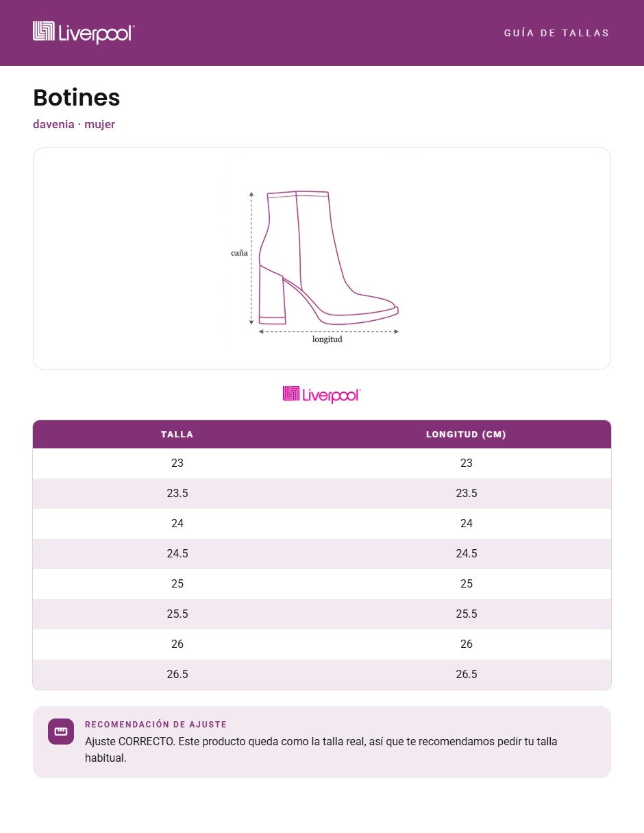Click the 25.5 longitud value
Image resolution: width=644 pixels, height=833 pixels.
tap(467, 614)
